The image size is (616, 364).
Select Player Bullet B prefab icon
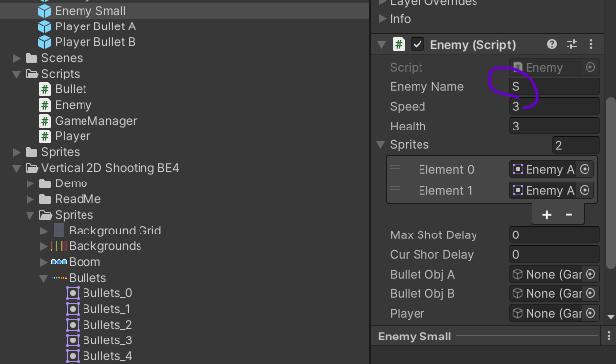(45, 42)
